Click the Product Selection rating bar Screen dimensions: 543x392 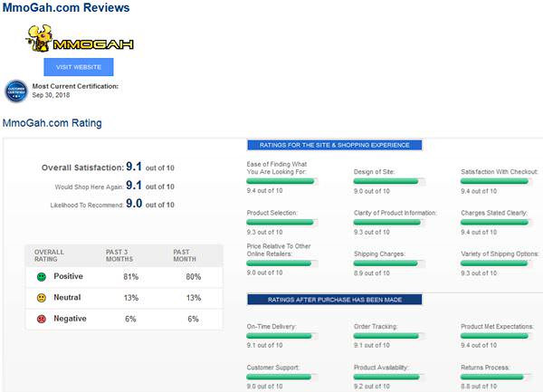click(282, 223)
